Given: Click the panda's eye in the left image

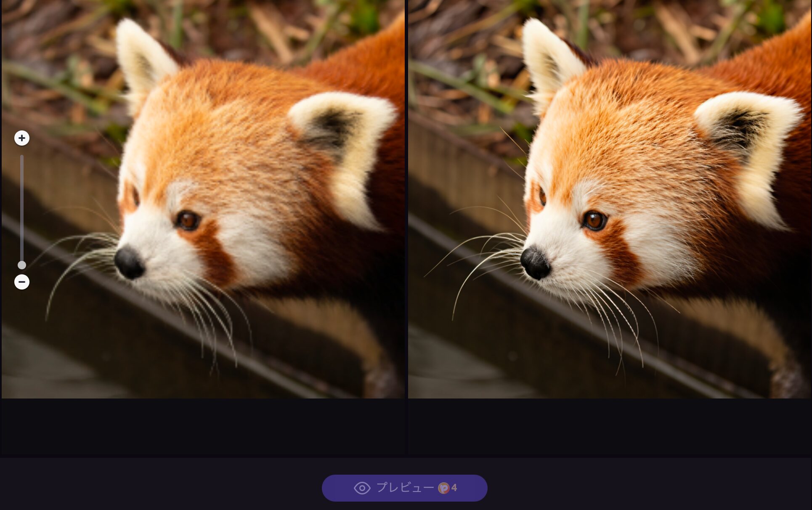Looking at the screenshot, I should [188, 220].
